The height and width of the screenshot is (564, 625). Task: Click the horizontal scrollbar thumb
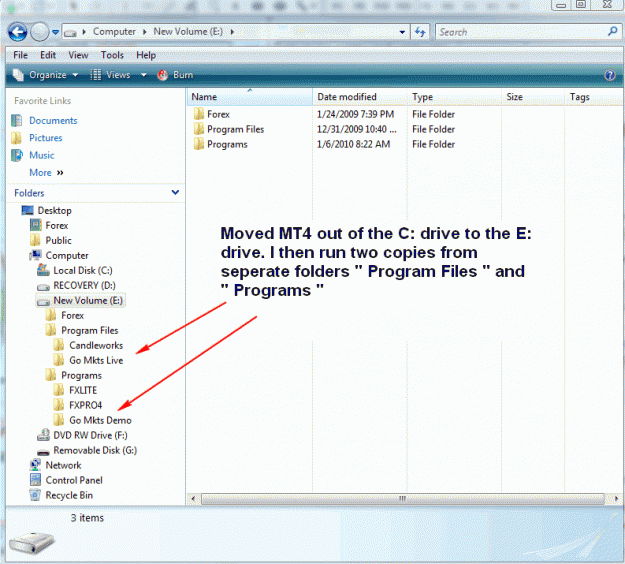point(403,499)
